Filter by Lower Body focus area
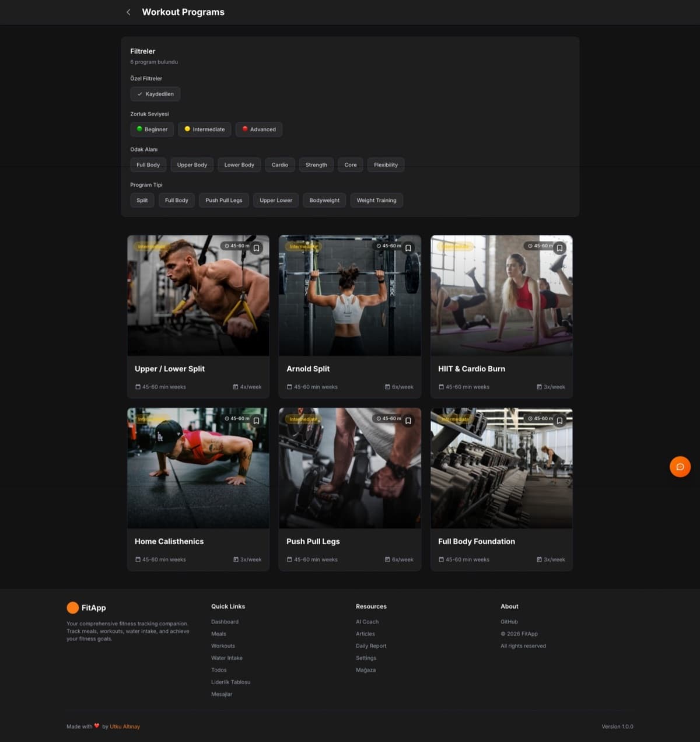700x742 pixels. pyautogui.click(x=239, y=165)
